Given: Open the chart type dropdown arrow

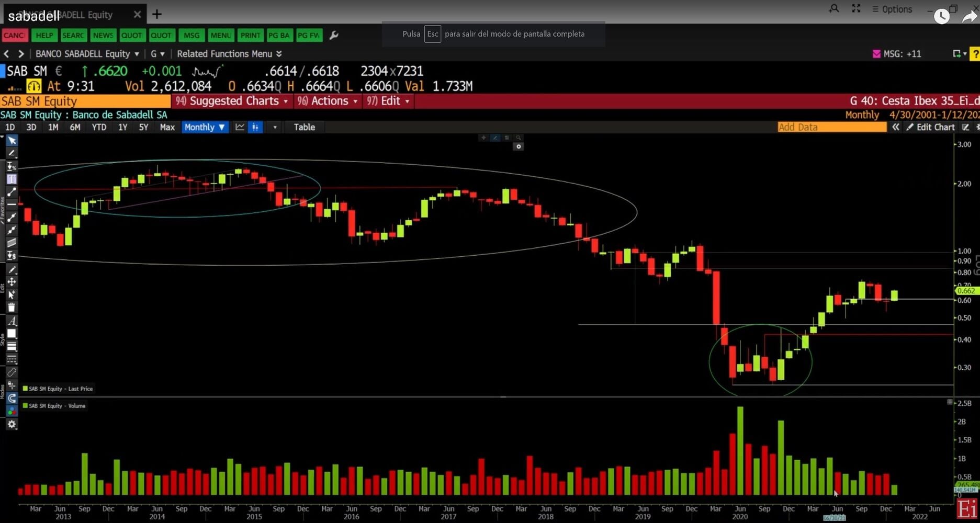Looking at the screenshot, I should click(275, 127).
